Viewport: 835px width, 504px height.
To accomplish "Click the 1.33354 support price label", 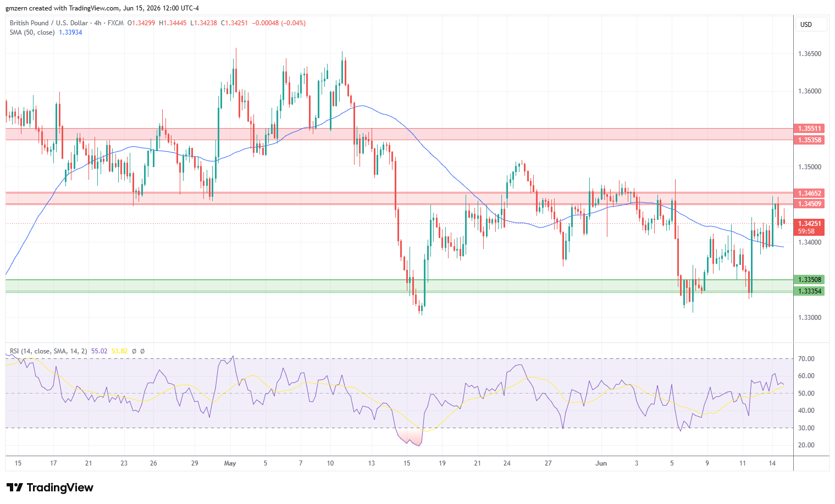I will 810,291.
